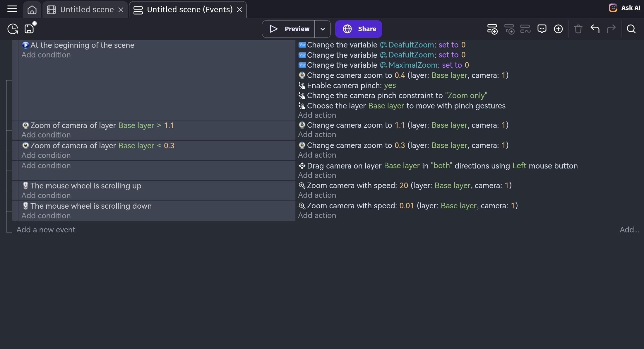This screenshot has width=644, height=349.
Task: Click the undo arrow icon
Action: pyautogui.click(x=595, y=29)
